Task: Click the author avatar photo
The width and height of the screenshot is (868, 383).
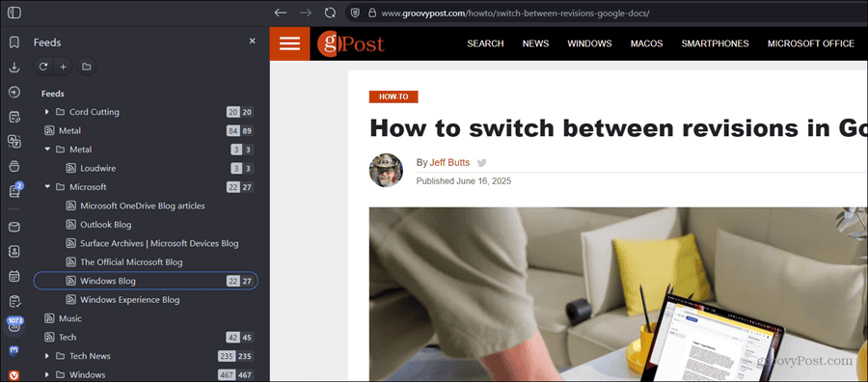Action: click(386, 170)
